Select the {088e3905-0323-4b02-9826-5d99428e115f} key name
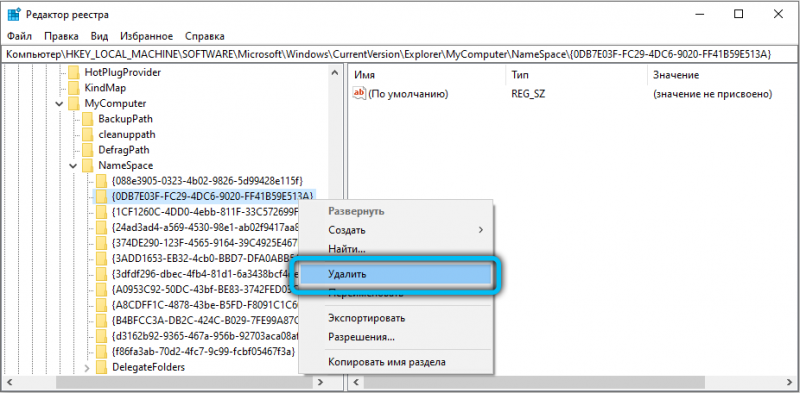Screen dimensions: 800x393 click(x=207, y=181)
